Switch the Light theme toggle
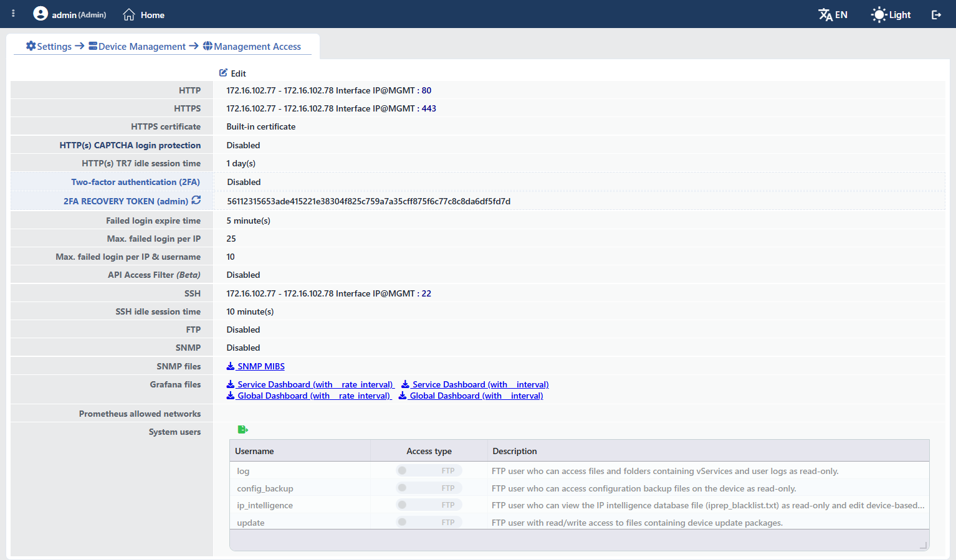 click(x=891, y=14)
